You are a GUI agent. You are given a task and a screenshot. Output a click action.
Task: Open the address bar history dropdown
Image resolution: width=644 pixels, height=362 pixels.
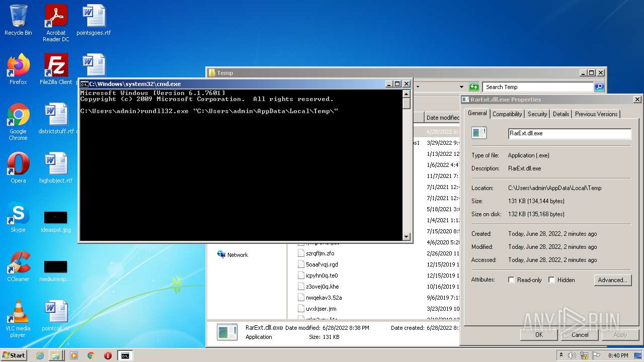(462, 87)
